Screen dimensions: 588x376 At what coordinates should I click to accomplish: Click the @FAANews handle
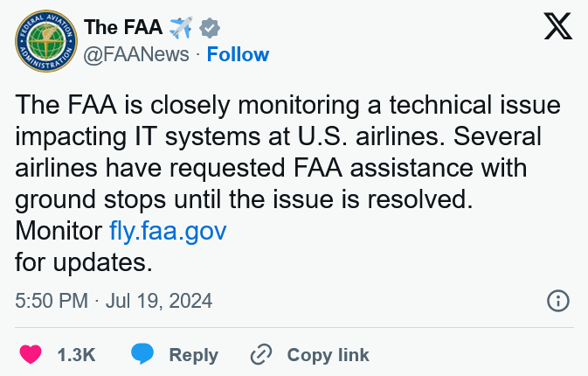(x=136, y=55)
